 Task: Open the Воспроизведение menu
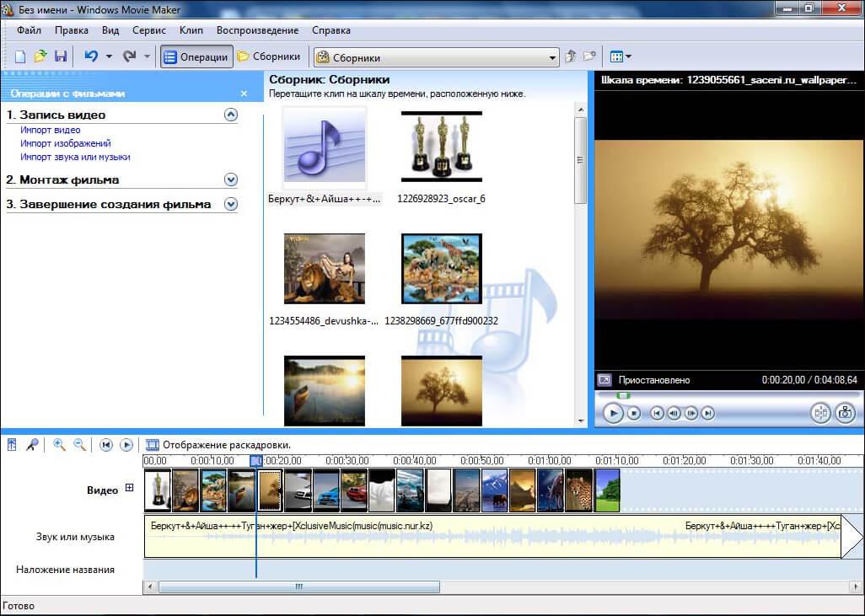(257, 30)
